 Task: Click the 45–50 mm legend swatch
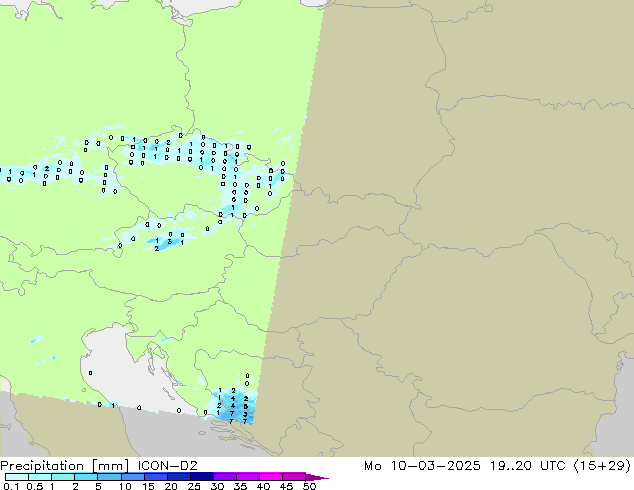tap(294, 477)
